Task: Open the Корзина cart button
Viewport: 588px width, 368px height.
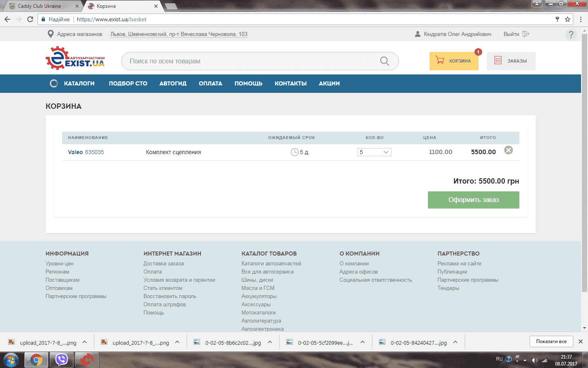Action: pos(454,61)
